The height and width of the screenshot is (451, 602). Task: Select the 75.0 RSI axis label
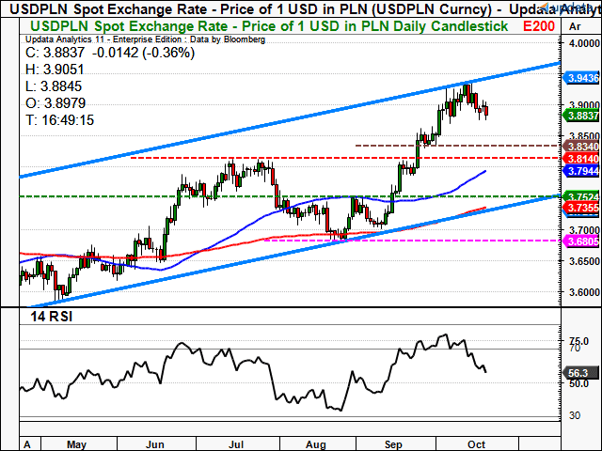(x=579, y=341)
